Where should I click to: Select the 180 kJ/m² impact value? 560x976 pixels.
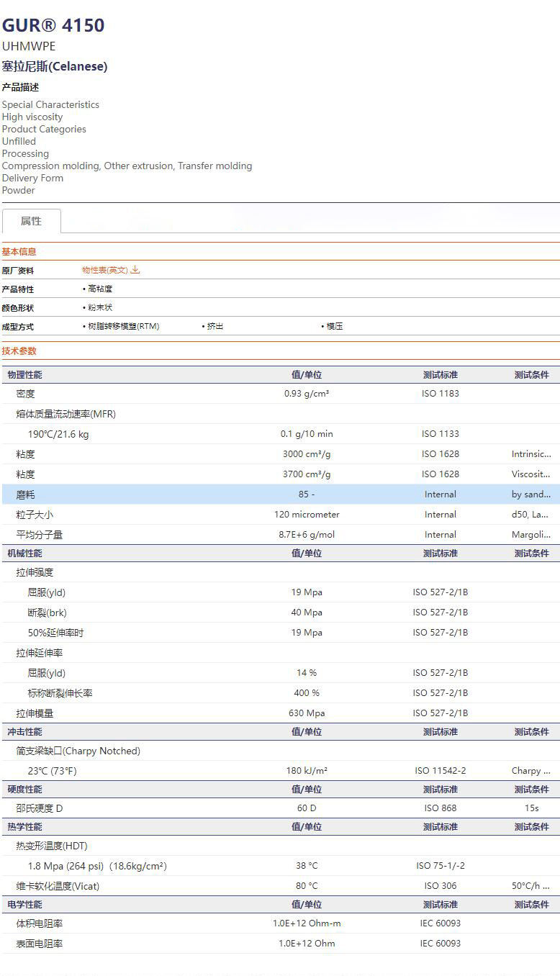[x=307, y=771]
